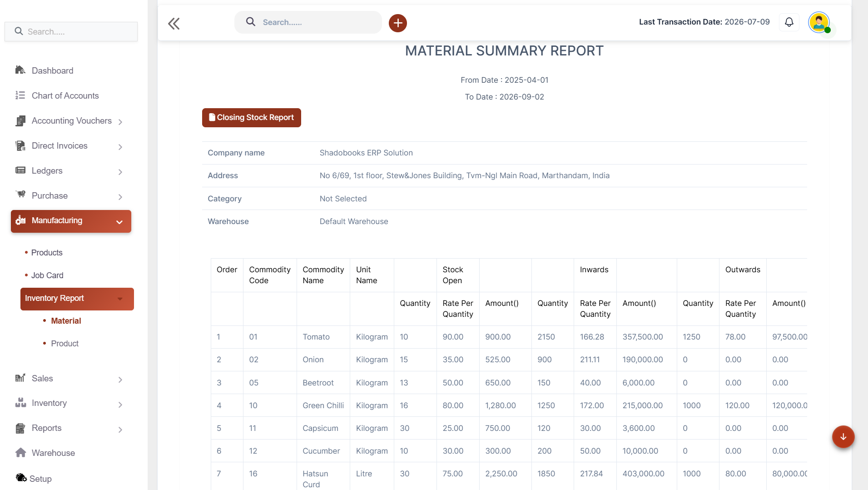
Task: Click the sidebar search magnifier icon
Action: click(x=19, y=31)
